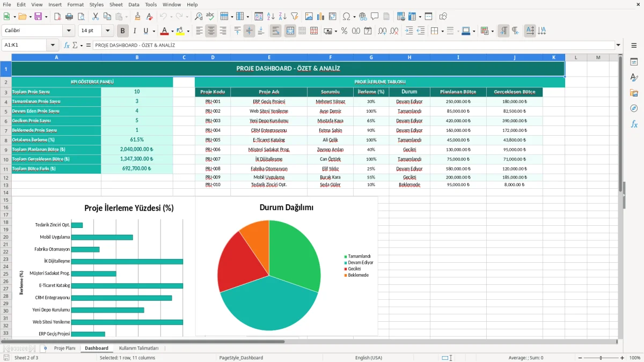
Task: Click the Print icon
Action: pyautogui.click(x=69, y=17)
